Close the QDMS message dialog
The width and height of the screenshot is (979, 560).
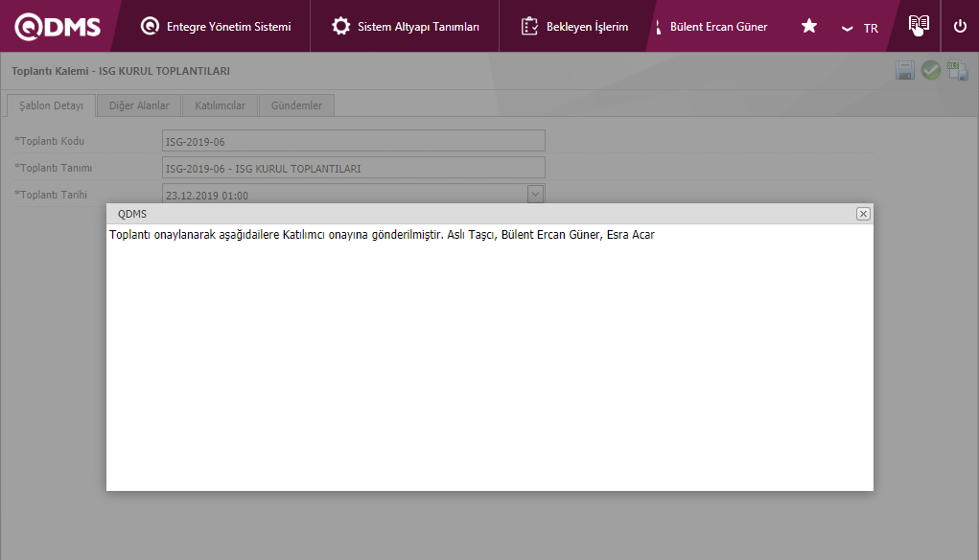tap(863, 214)
